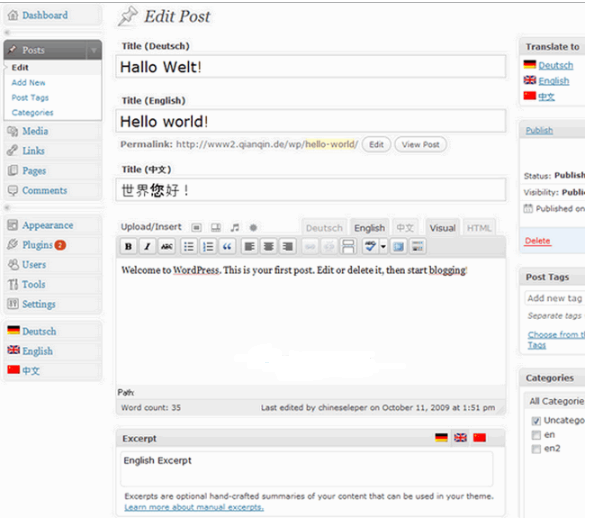This screenshot has height=519, width=595.
Task: Click Deutsch link in Translate to box
Action: (x=556, y=65)
